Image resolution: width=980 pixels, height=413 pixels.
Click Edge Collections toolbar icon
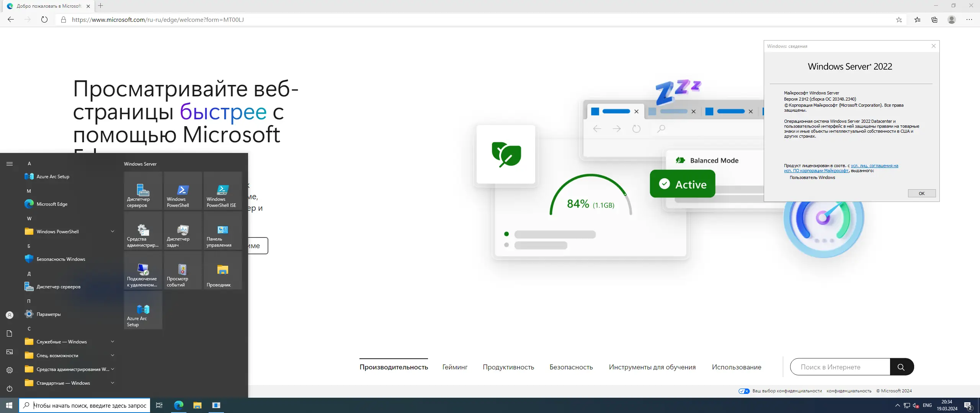[x=934, y=20]
